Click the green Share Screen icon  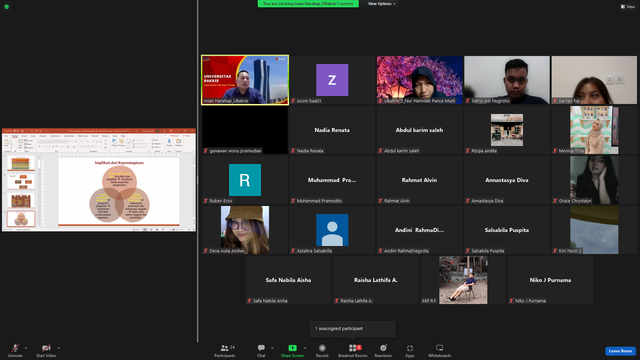click(293, 348)
